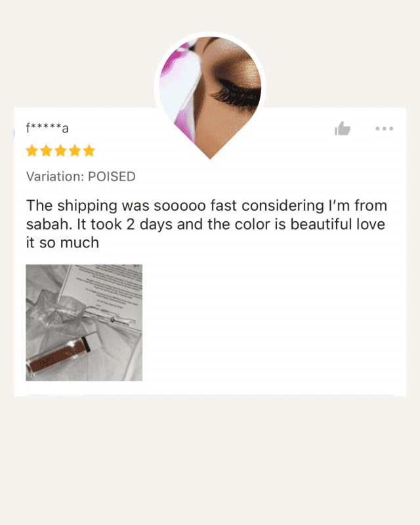Click the word sabah in the review
Screen dimensions: 420x525
49,224
